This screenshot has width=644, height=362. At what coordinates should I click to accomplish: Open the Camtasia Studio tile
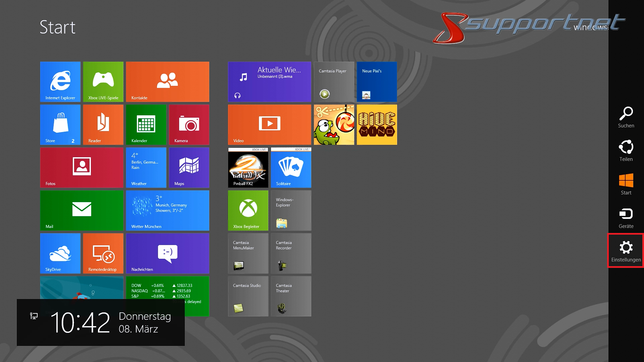click(x=248, y=296)
